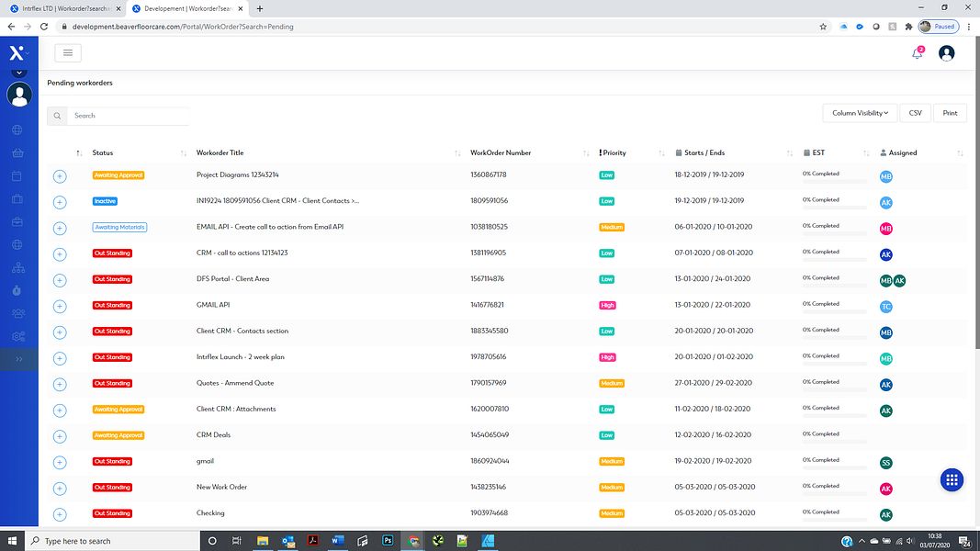Click the Awaiting Materials status badge

[119, 228]
